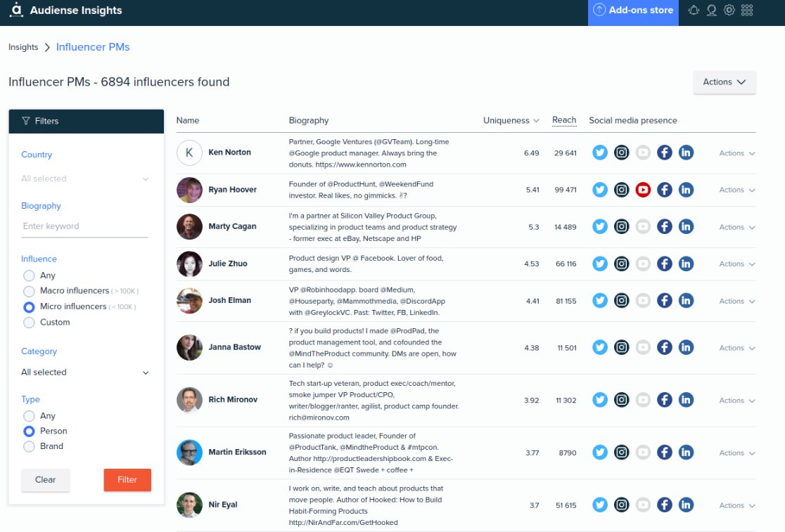Click Ryan Hoover's avatar thumbnail

click(x=189, y=190)
